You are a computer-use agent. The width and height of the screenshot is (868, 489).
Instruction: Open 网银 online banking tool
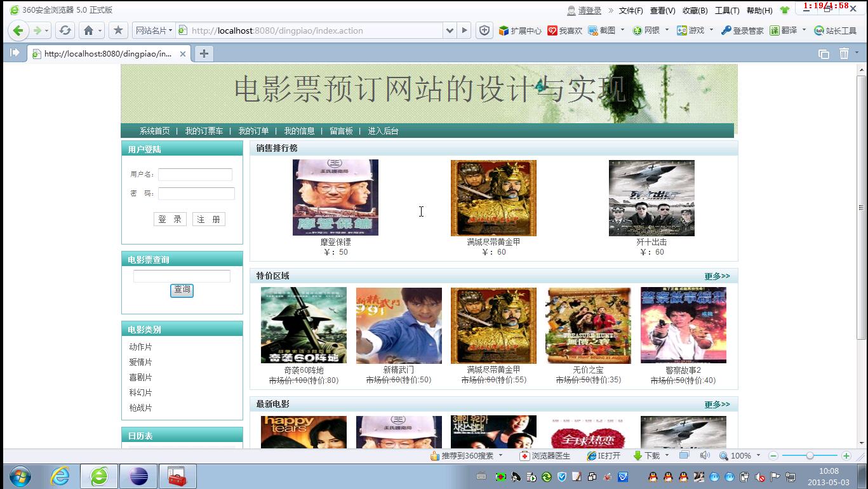646,30
